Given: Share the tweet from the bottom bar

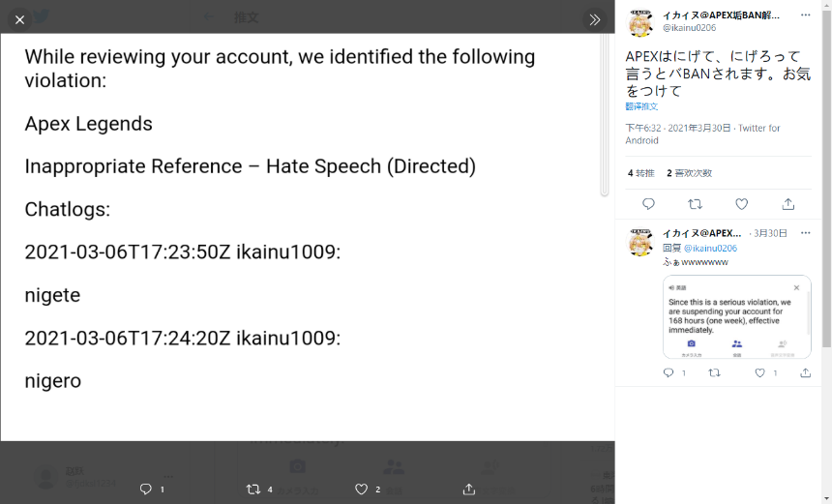Looking at the screenshot, I should [469, 489].
